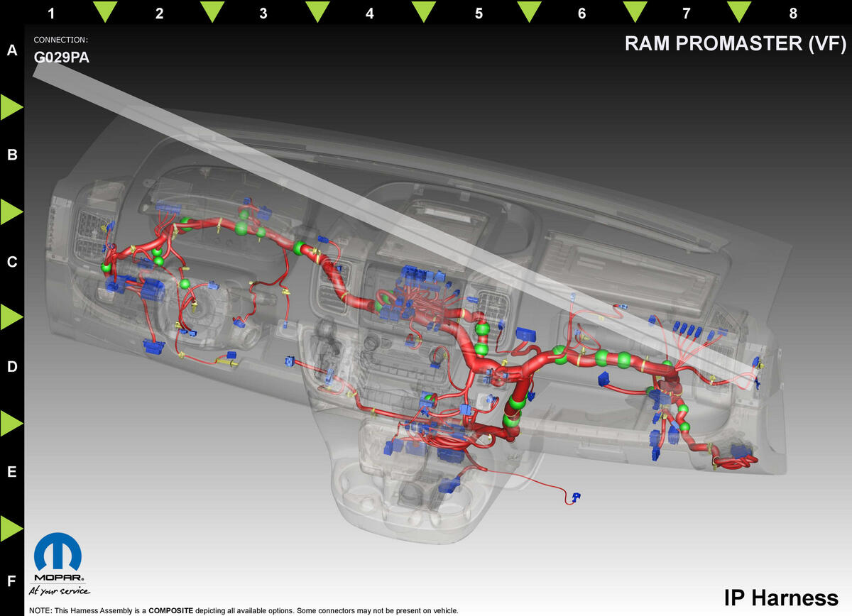Select grid column label 5
This screenshot has width=852, height=616.
point(479,13)
